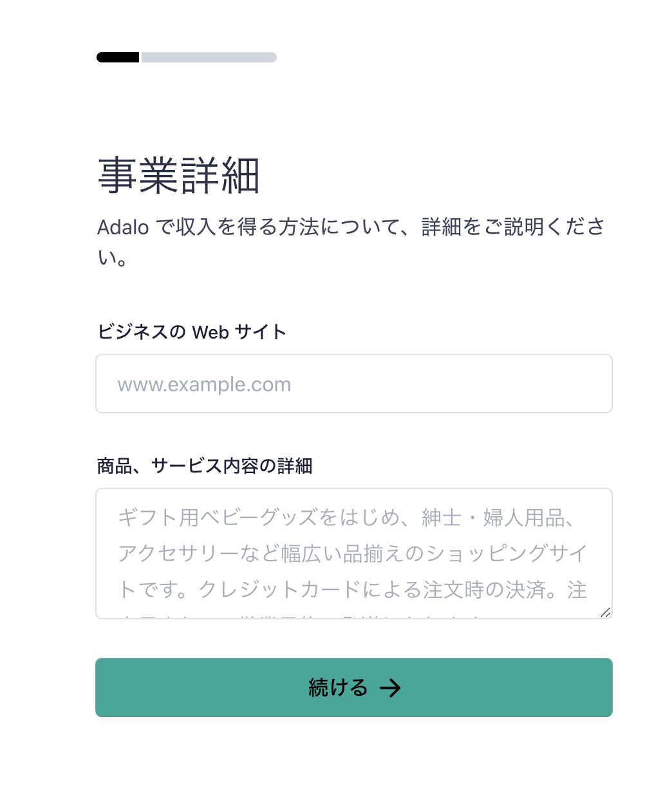The height and width of the screenshot is (793, 672).
Task: Click the black completed progress segment
Action: (118, 57)
